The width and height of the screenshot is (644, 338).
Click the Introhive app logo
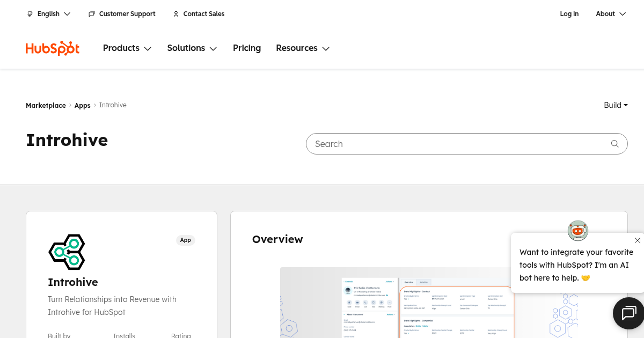(x=67, y=252)
